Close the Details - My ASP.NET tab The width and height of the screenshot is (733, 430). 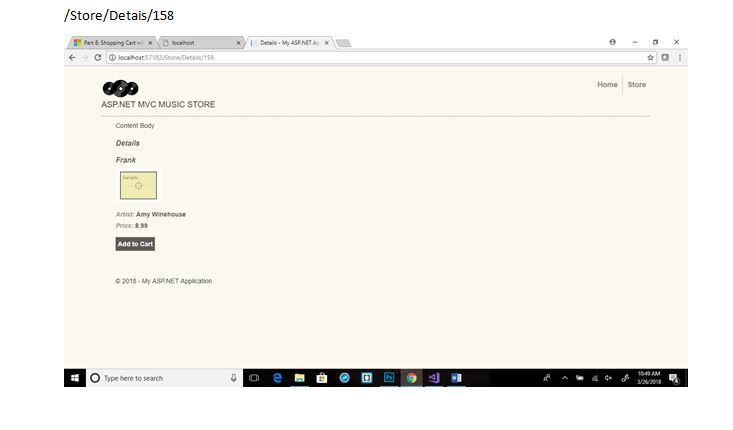[326, 43]
